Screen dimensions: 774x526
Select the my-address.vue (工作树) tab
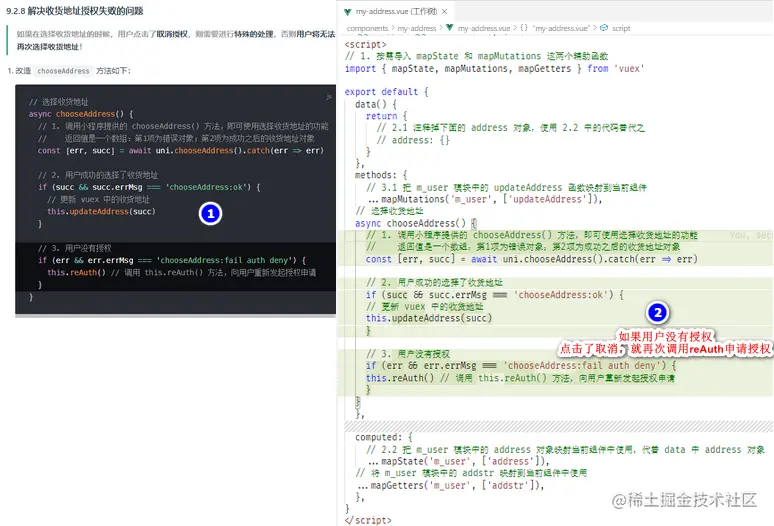pos(396,11)
